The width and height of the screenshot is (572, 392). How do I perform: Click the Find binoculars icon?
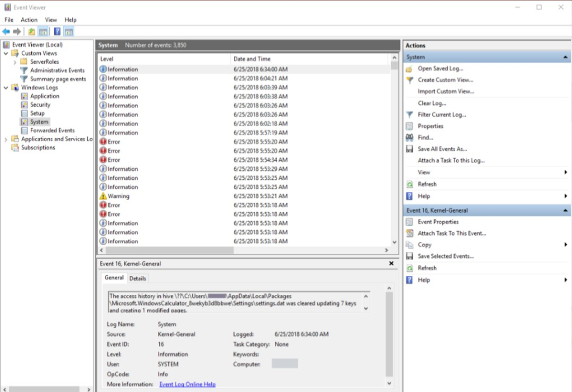point(409,137)
